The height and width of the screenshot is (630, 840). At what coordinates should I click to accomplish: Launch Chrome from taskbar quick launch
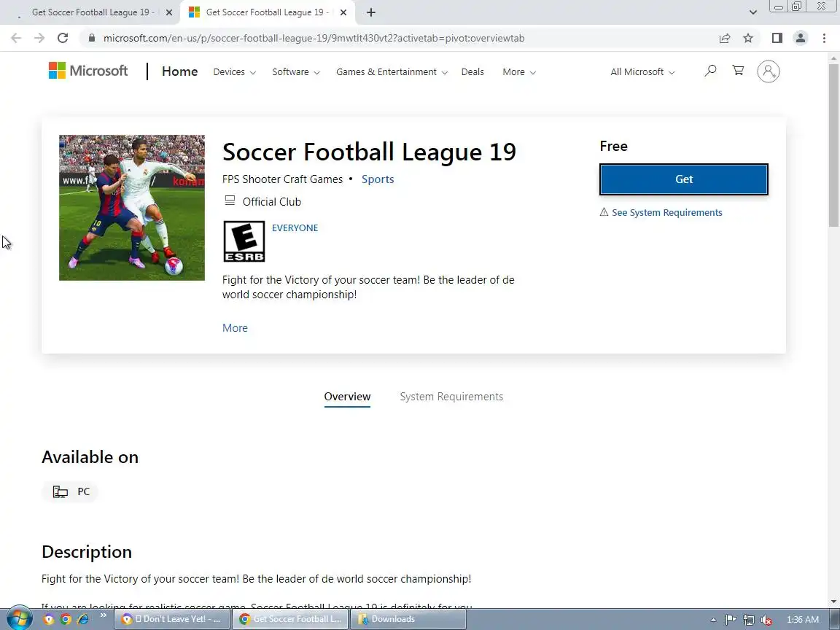click(66, 619)
